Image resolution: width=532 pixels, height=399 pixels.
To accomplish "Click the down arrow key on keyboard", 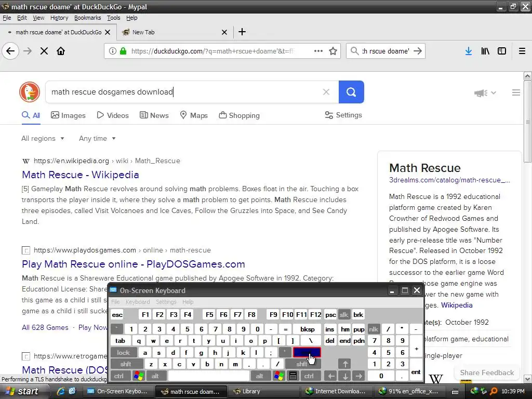I will click(x=345, y=376).
